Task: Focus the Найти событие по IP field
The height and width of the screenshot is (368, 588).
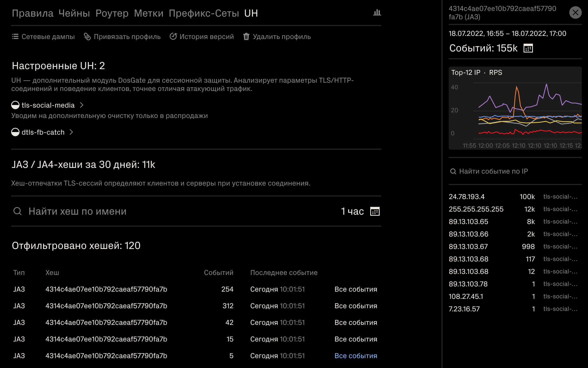Action: pyautogui.click(x=494, y=171)
